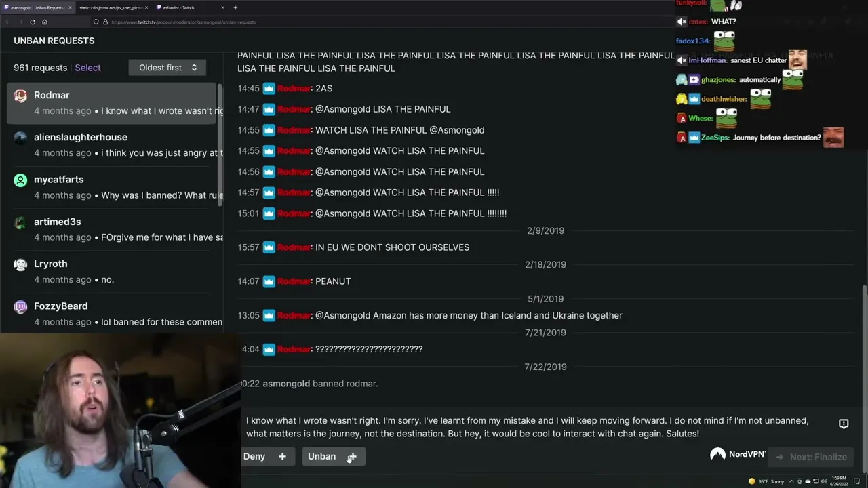This screenshot has height=488, width=868.
Task: Click the 961 requests count text
Action: (x=41, y=68)
